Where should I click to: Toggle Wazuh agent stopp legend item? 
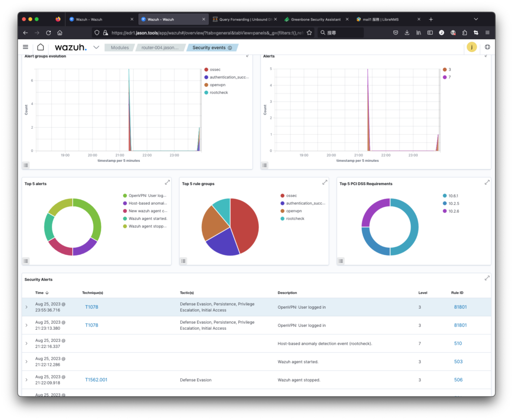(x=145, y=226)
